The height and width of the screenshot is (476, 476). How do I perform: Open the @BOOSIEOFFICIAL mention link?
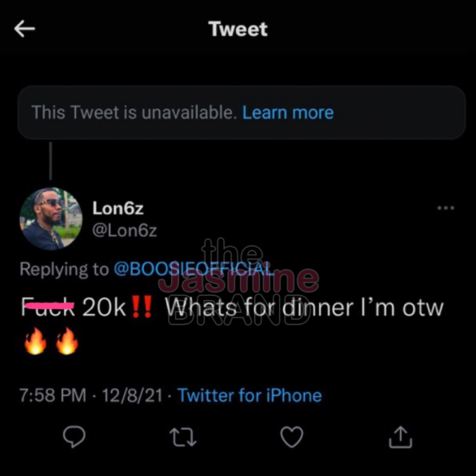tap(192, 269)
